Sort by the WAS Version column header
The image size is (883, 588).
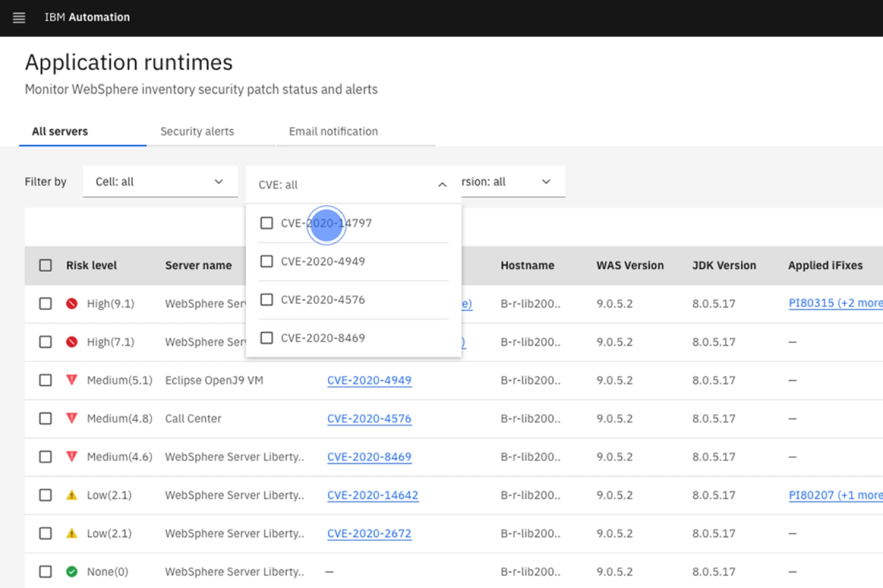pyautogui.click(x=630, y=266)
